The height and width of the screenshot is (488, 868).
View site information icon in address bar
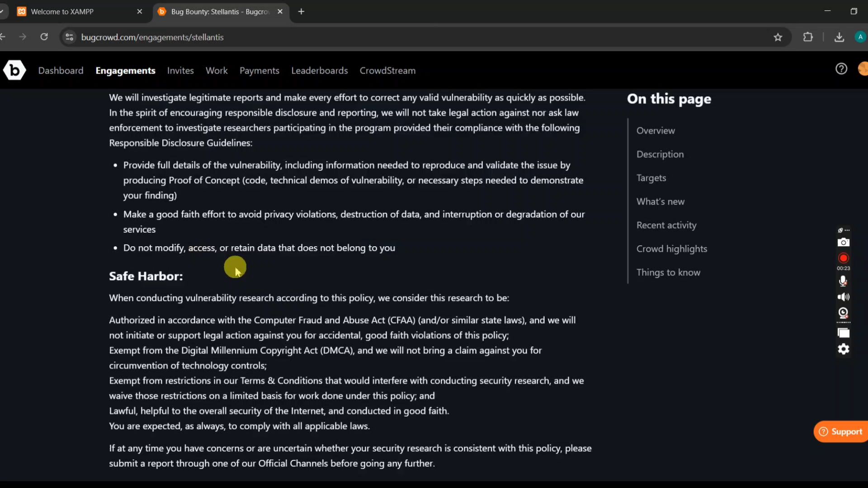[x=69, y=37]
